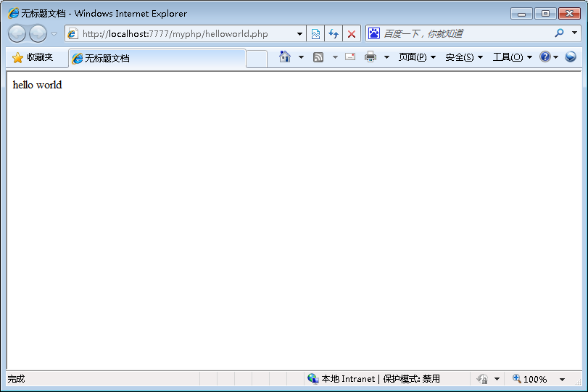Click the status bar privacy lock icon
The height and width of the screenshot is (392, 588).
click(482, 379)
